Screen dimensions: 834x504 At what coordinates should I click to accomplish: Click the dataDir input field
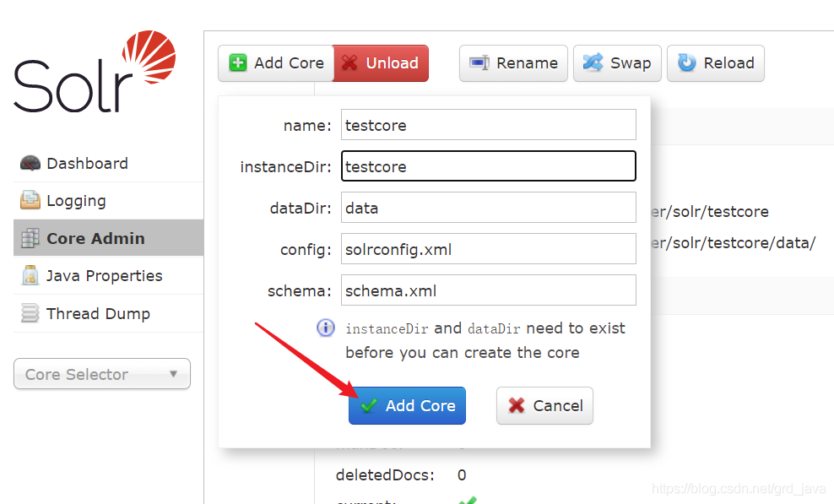click(488, 207)
